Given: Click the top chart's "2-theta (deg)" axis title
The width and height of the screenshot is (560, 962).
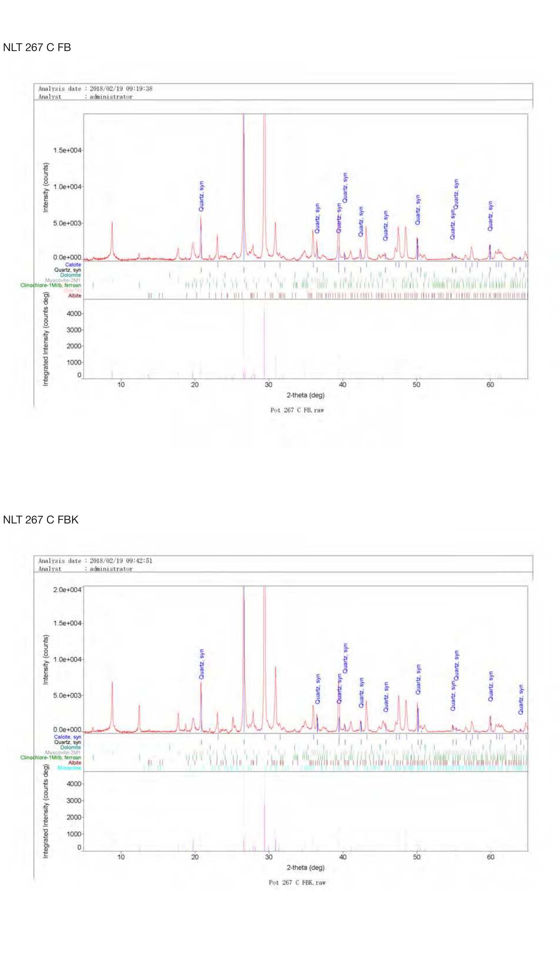Looking at the screenshot, I should [x=305, y=395].
